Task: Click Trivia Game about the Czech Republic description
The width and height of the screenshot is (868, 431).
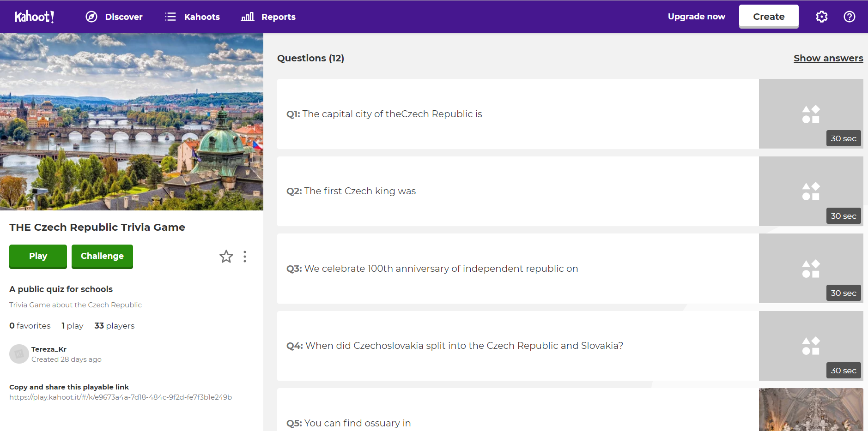Action: click(75, 305)
